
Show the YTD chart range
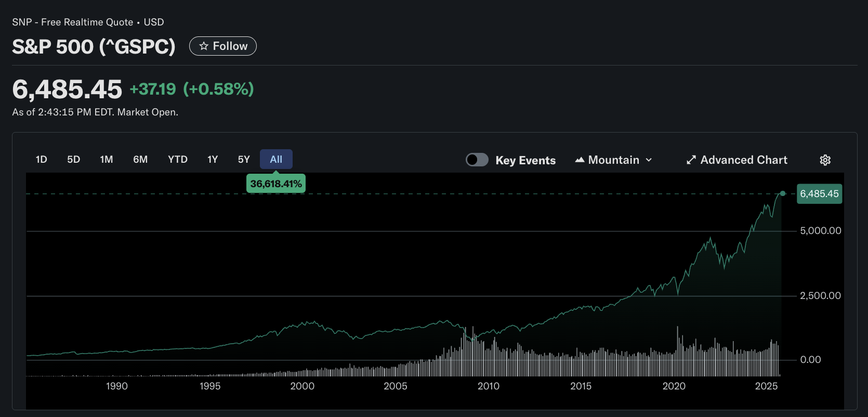coord(178,160)
